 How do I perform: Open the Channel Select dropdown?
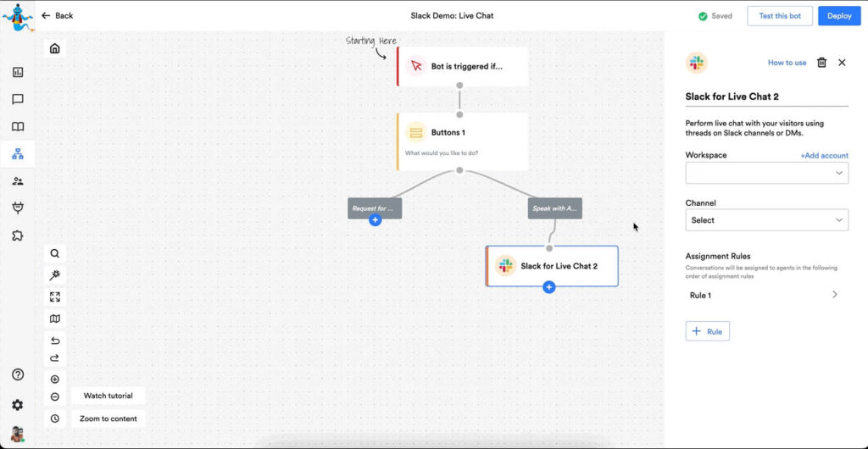pos(766,220)
